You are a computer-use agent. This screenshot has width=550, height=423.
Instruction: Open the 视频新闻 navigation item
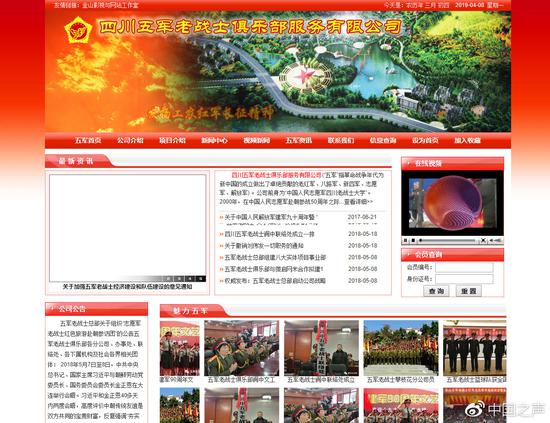point(256,140)
